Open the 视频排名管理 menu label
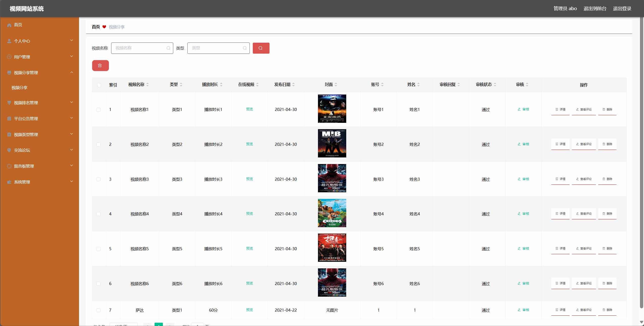The image size is (644, 326). pyautogui.click(x=26, y=103)
